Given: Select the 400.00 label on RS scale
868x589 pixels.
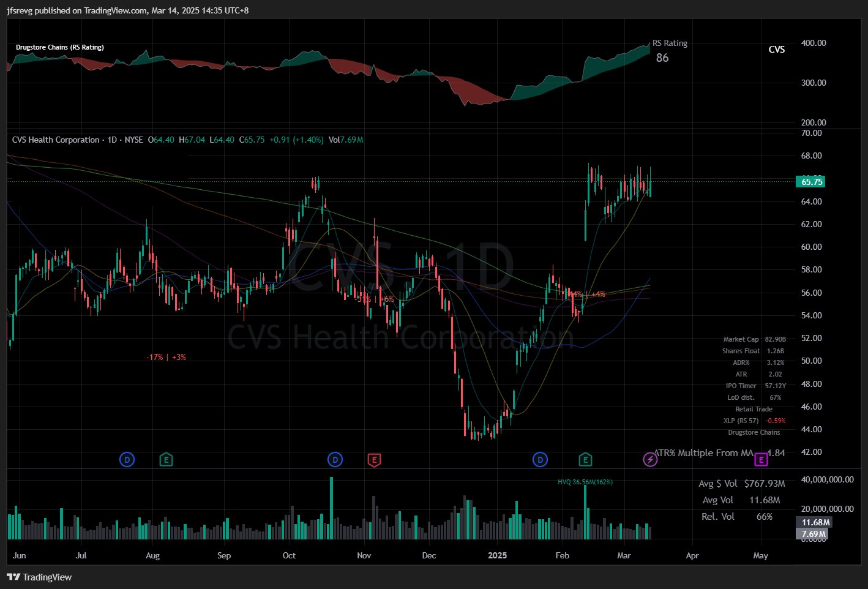Looking at the screenshot, I should click(x=814, y=43).
